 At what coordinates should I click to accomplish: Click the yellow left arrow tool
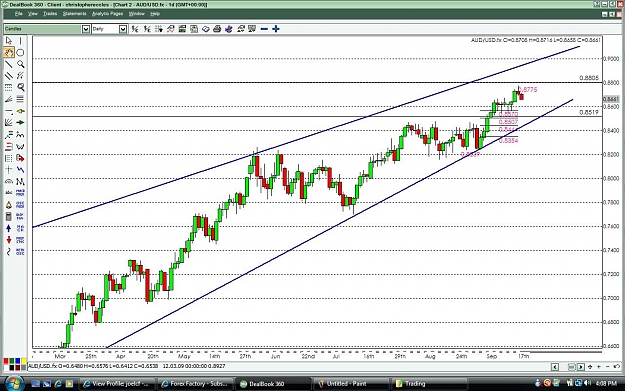pos(20,111)
